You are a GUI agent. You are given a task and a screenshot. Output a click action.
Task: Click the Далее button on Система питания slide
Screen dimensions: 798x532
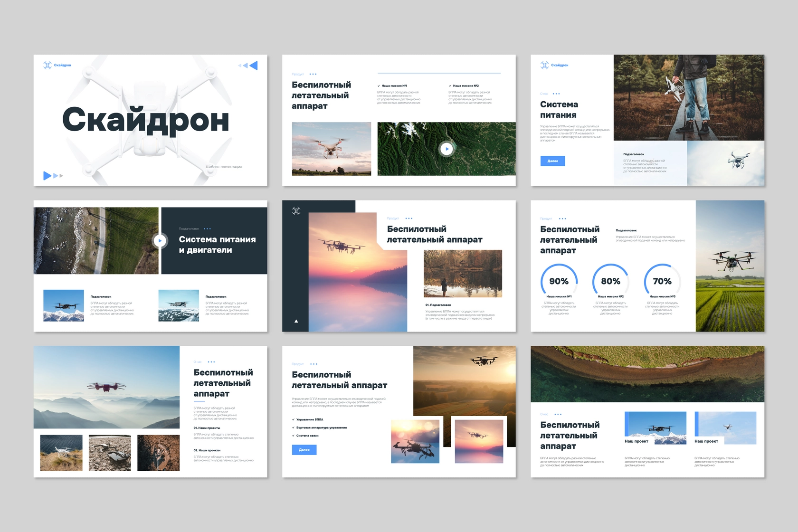(x=552, y=161)
